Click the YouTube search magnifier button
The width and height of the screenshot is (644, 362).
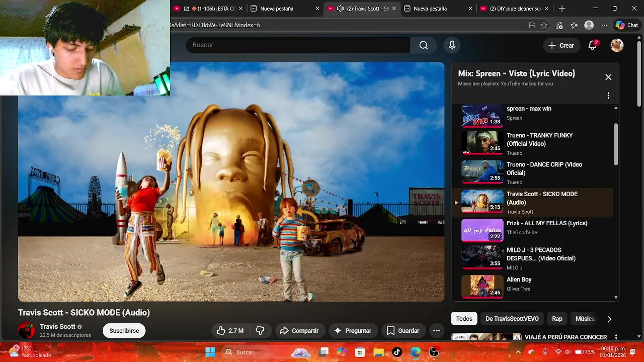pyautogui.click(x=424, y=45)
